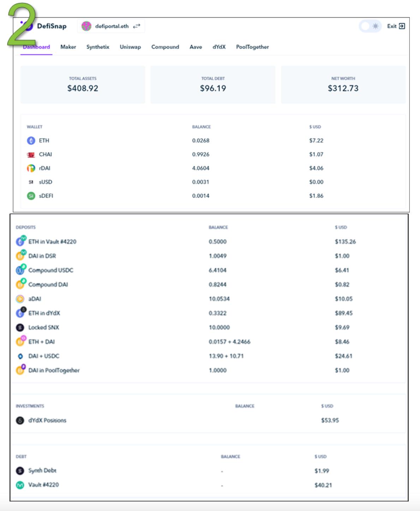Click the rDAI token icon
The image size is (420, 511).
(31, 168)
